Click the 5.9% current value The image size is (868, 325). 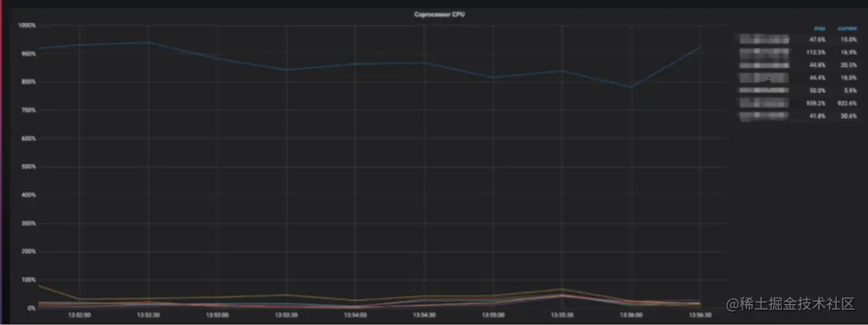(850, 90)
